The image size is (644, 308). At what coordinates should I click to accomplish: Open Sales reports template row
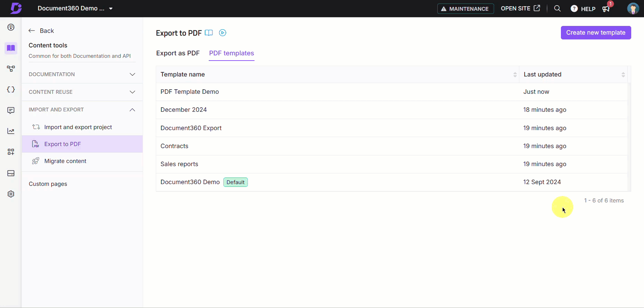pyautogui.click(x=392, y=164)
